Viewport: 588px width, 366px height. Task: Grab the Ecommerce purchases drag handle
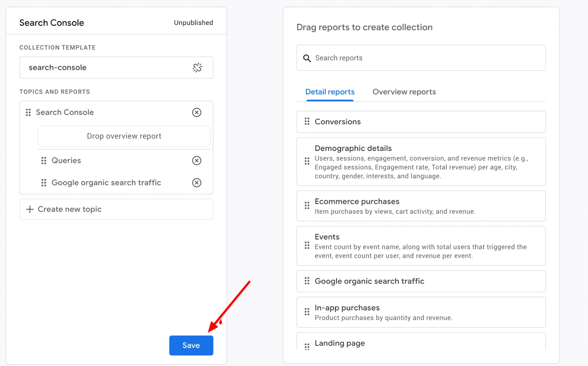tap(307, 206)
